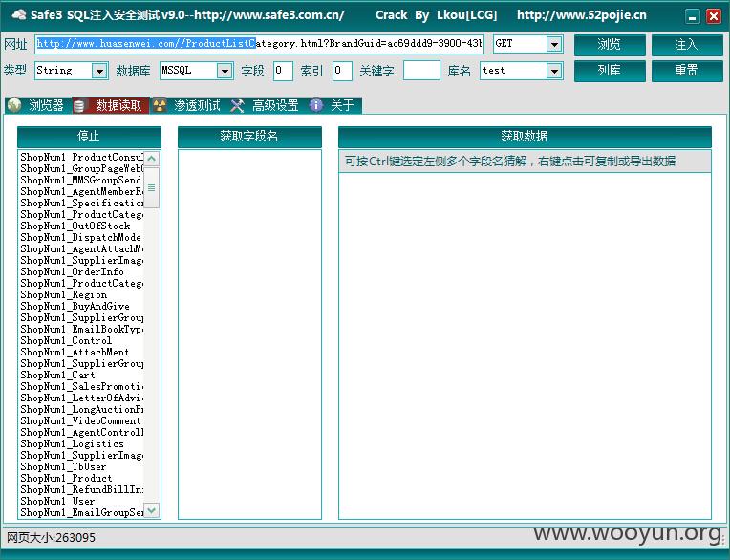The height and width of the screenshot is (560, 730).
Task: Expand the 库名 test dropdown
Action: click(554, 72)
